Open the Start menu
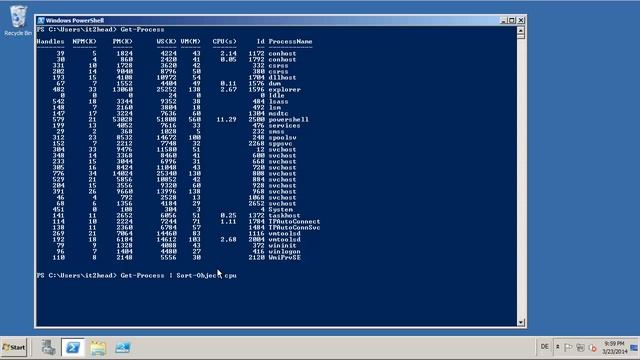 click(x=14, y=347)
